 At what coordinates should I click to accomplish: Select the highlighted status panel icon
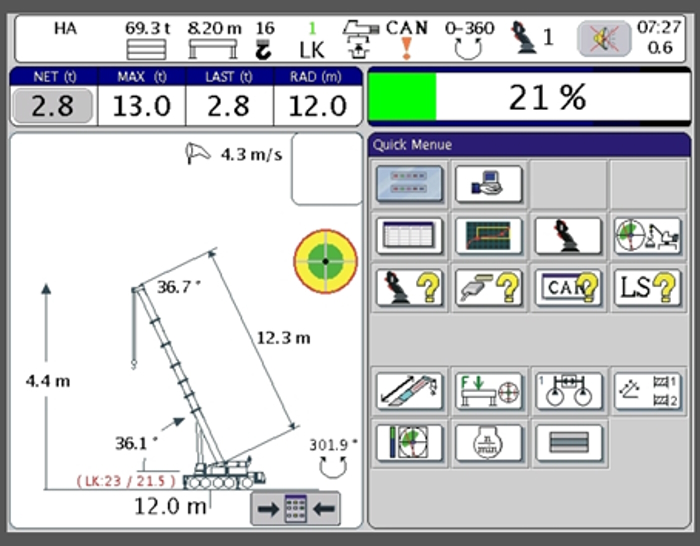[409, 184]
